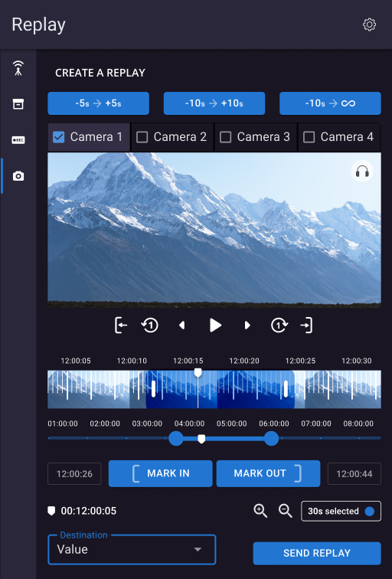
Task: Click the playhead marker on the range slider
Action: (201, 439)
